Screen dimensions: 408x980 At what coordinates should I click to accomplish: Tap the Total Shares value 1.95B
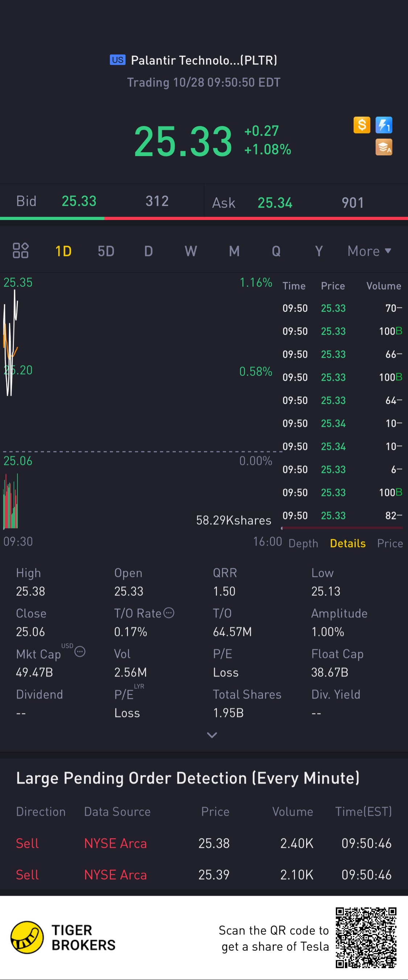coord(228,713)
